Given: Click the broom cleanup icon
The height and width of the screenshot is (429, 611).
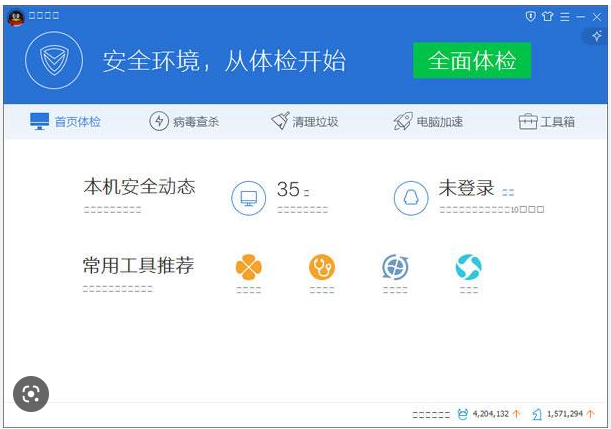Looking at the screenshot, I should point(280,121).
